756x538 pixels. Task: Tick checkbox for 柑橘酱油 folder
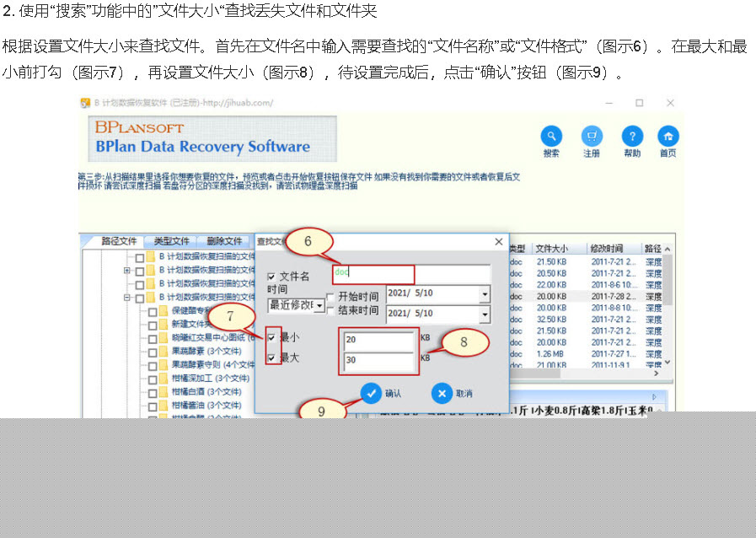click(153, 406)
